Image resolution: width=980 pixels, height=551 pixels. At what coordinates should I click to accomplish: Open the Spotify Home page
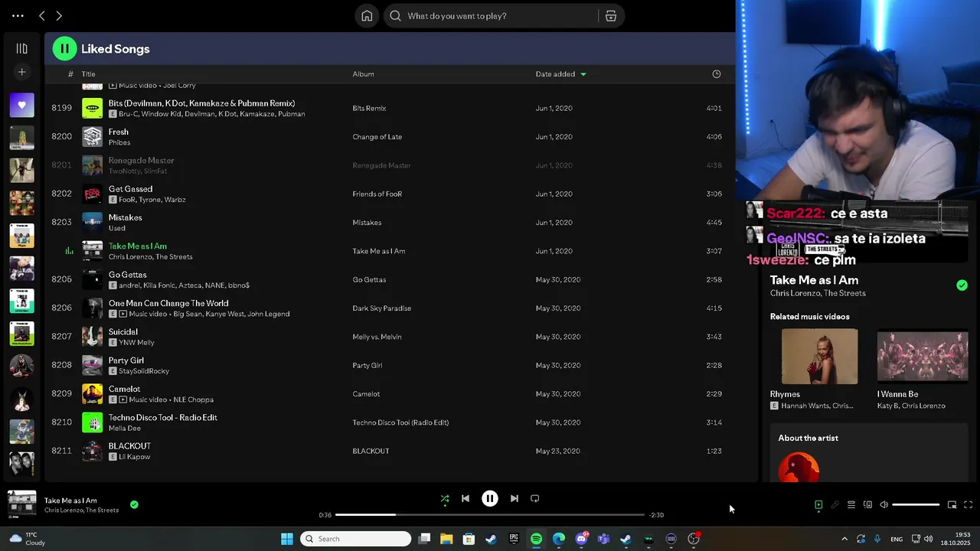(367, 16)
